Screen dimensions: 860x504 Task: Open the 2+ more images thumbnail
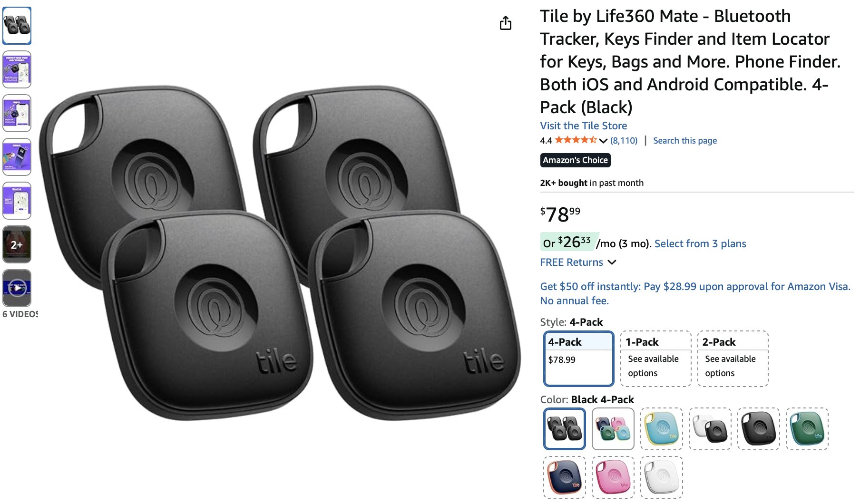17,244
